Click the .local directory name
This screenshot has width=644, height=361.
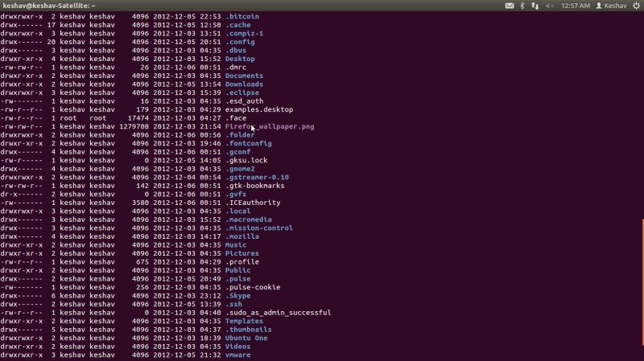click(237, 211)
